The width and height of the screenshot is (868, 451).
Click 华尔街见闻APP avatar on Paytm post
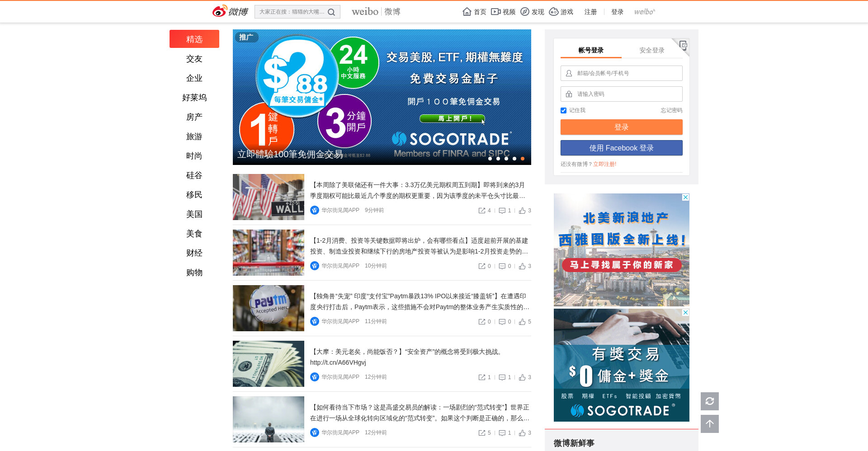coord(315,321)
